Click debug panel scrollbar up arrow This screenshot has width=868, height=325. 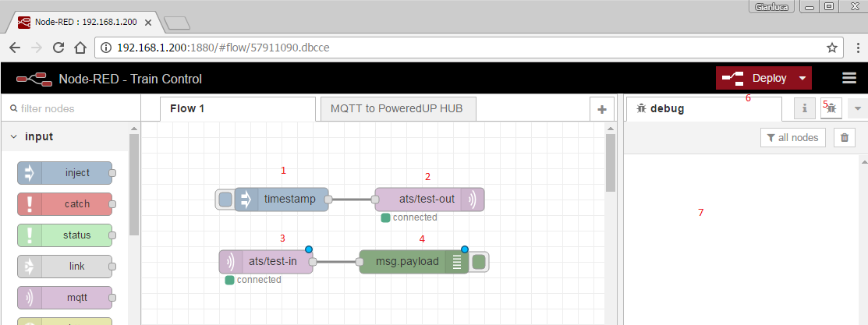(x=863, y=161)
